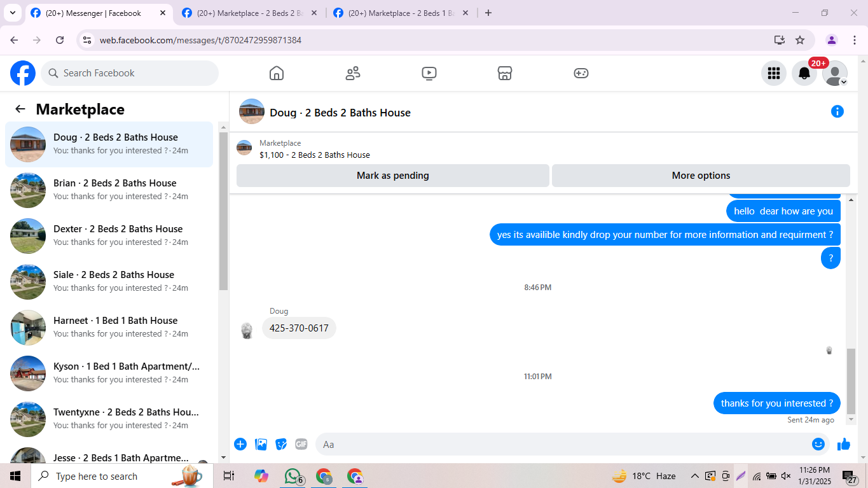Click the Search Facebook field
This screenshot has height=488, width=868.
[x=130, y=73]
